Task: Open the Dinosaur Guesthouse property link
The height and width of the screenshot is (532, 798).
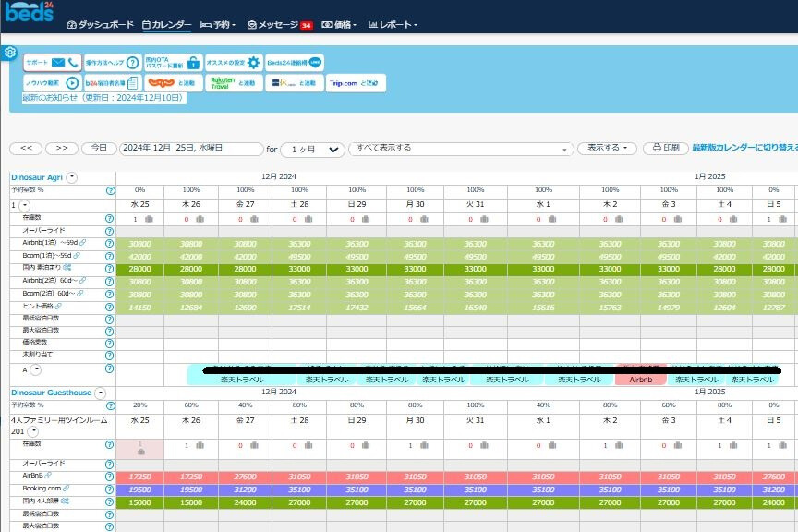Action: pos(52,393)
